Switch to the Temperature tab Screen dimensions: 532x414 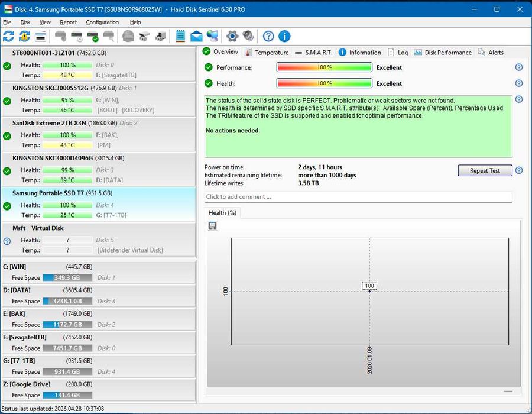coord(267,52)
